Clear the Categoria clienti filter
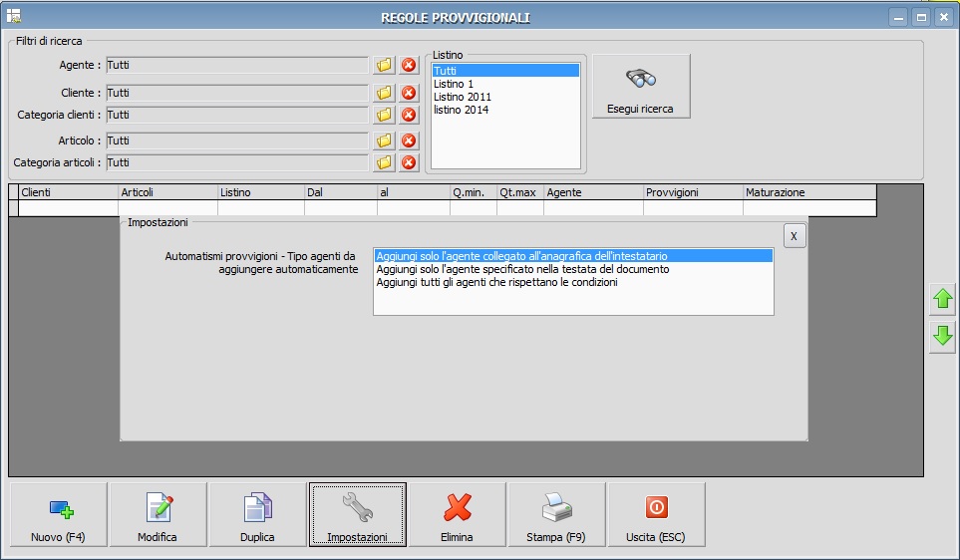Screen dimensions: 960x560 (409, 115)
